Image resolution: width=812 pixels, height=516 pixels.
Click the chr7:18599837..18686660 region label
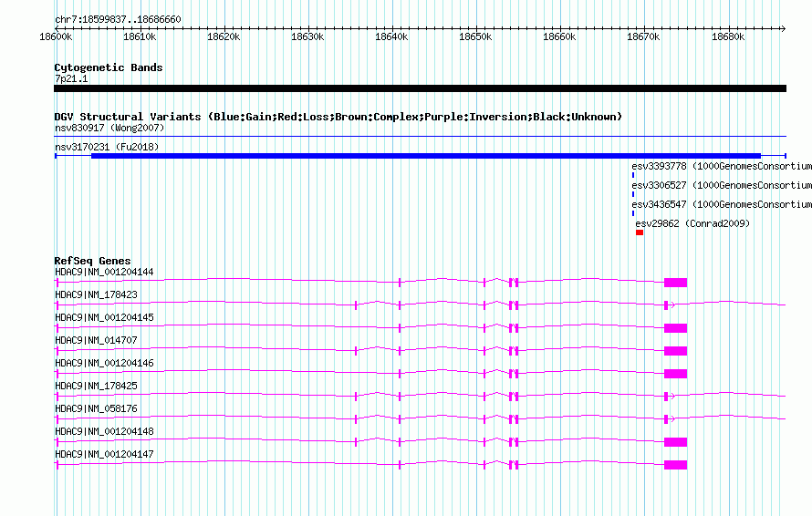(x=118, y=20)
